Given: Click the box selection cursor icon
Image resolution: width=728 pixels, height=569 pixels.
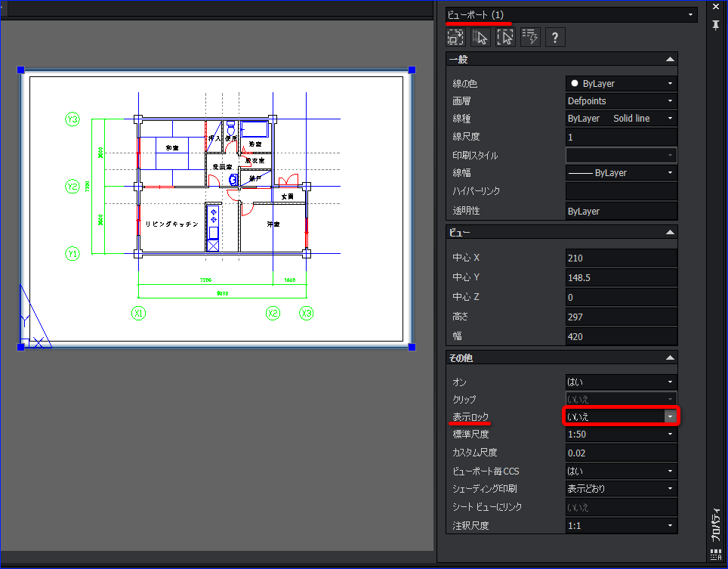Looking at the screenshot, I should point(505,37).
